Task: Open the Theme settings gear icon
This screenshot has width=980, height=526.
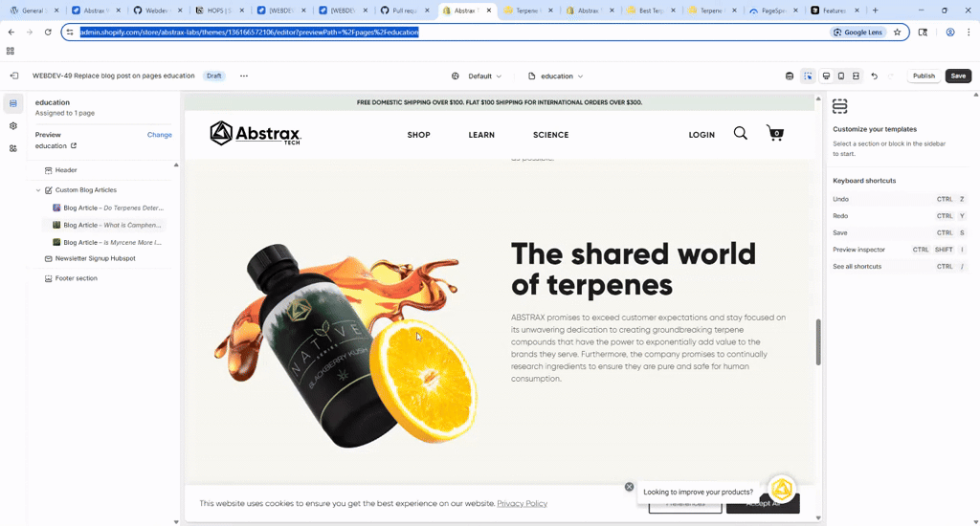Action: [x=13, y=126]
